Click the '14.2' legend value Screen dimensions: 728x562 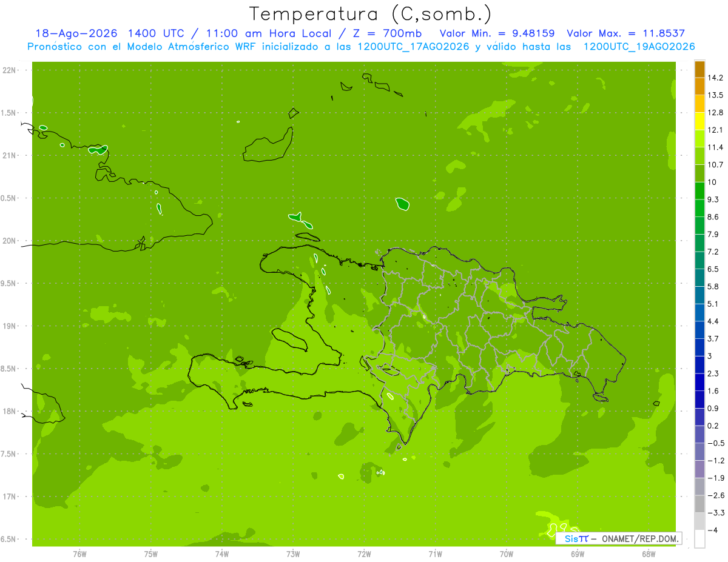[715, 78]
